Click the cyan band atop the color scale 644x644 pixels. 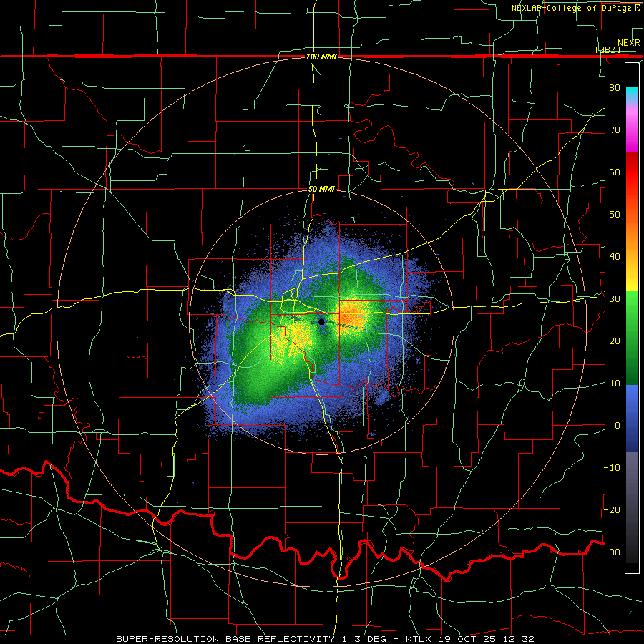point(632,94)
